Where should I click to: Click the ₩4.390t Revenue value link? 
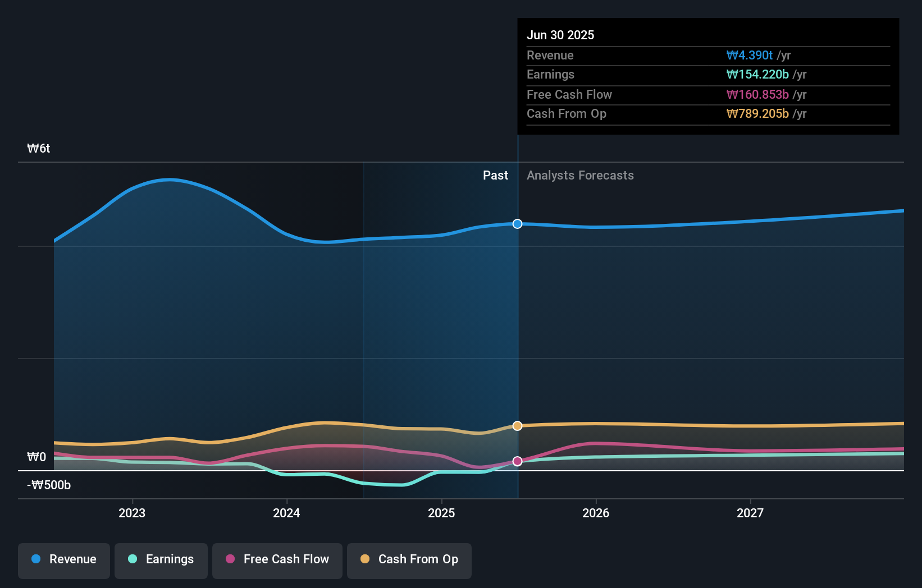(750, 56)
